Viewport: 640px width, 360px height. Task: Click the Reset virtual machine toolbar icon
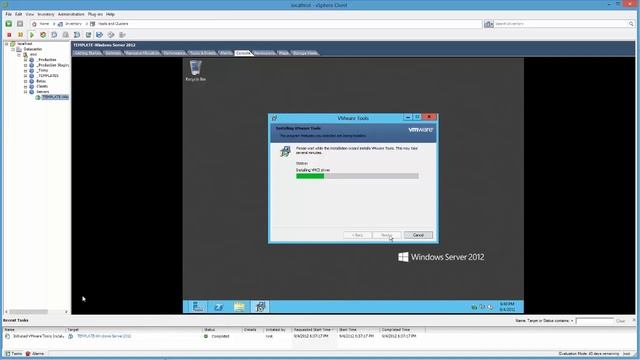coord(43,35)
